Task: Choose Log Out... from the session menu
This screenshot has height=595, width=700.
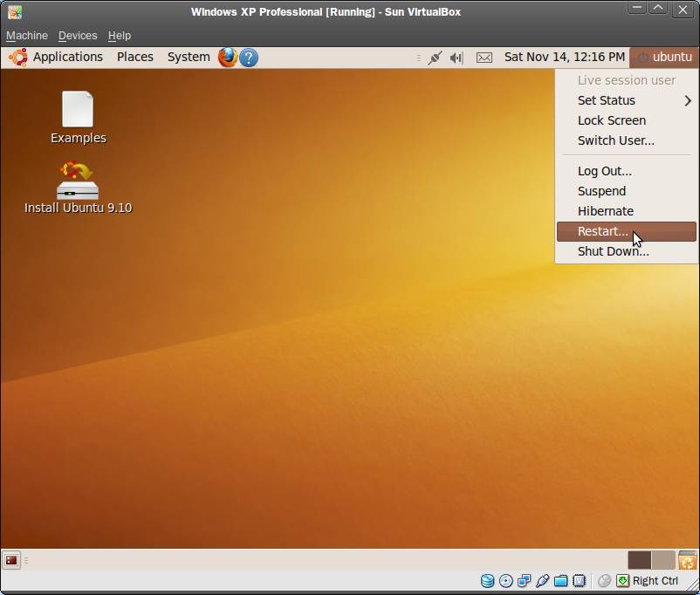Action: coord(627,171)
